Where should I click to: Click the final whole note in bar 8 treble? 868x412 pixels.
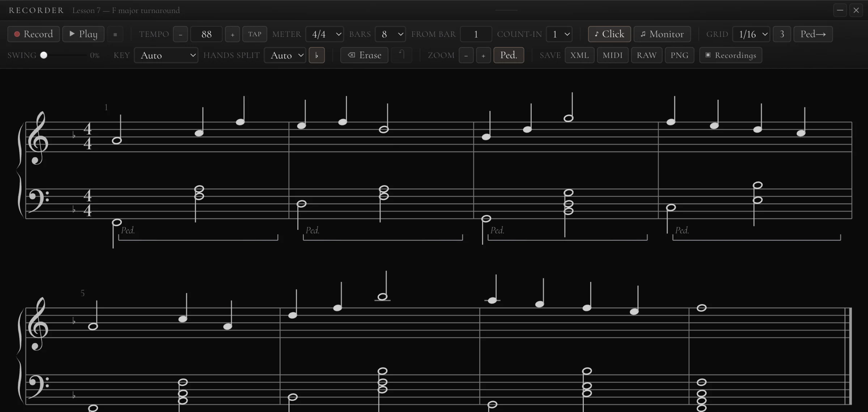tap(702, 308)
